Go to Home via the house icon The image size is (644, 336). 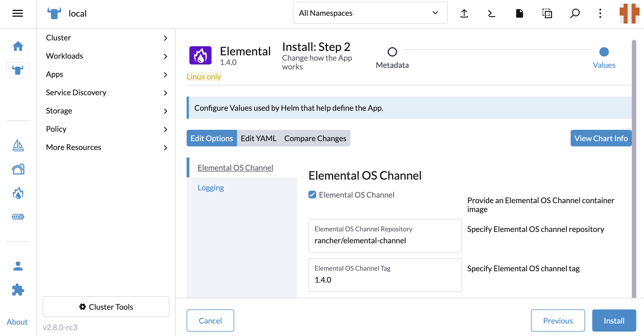pos(18,46)
